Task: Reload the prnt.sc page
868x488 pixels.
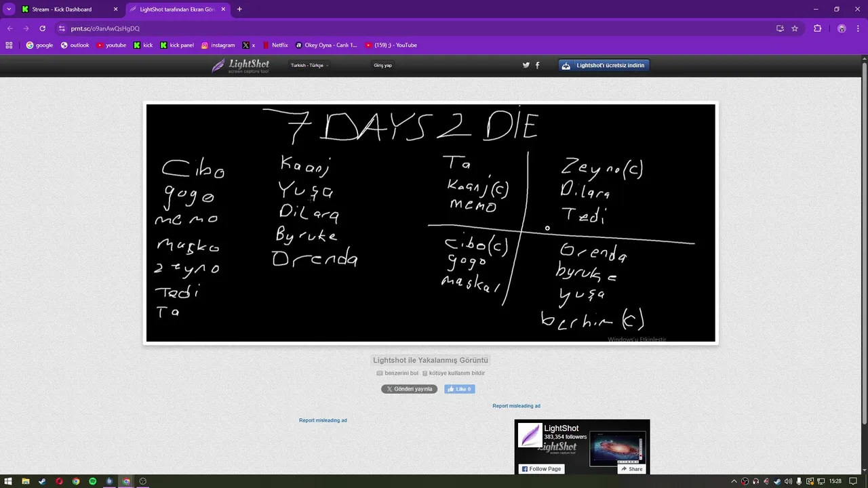Action: [x=42, y=28]
